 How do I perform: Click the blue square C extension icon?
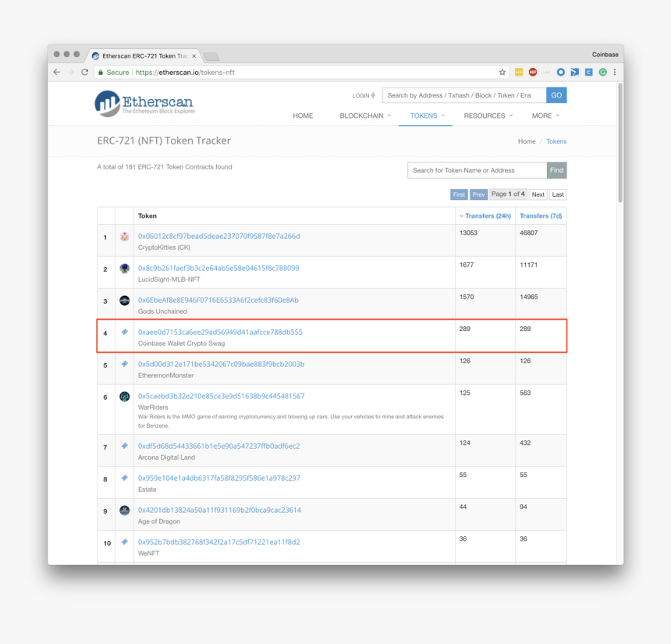coord(589,73)
